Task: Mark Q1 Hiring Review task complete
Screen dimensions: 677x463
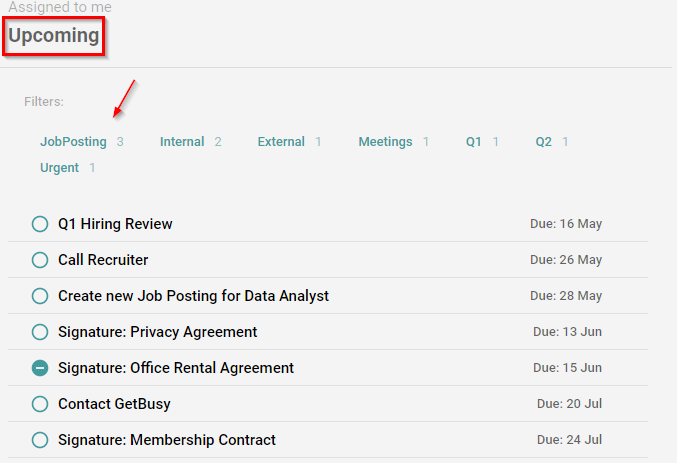Action: (x=40, y=224)
